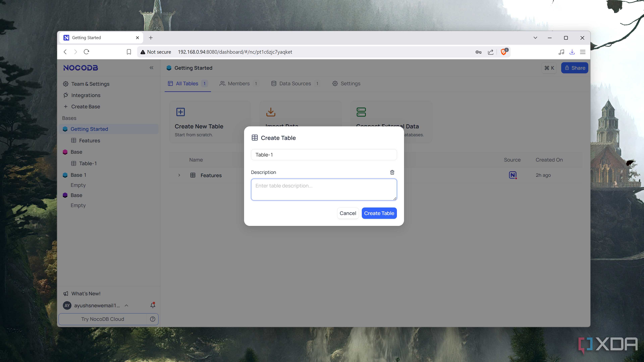Screen dimensions: 644x362
Task: Click the trash icon beside Description
Action: (x=392, y=172)
